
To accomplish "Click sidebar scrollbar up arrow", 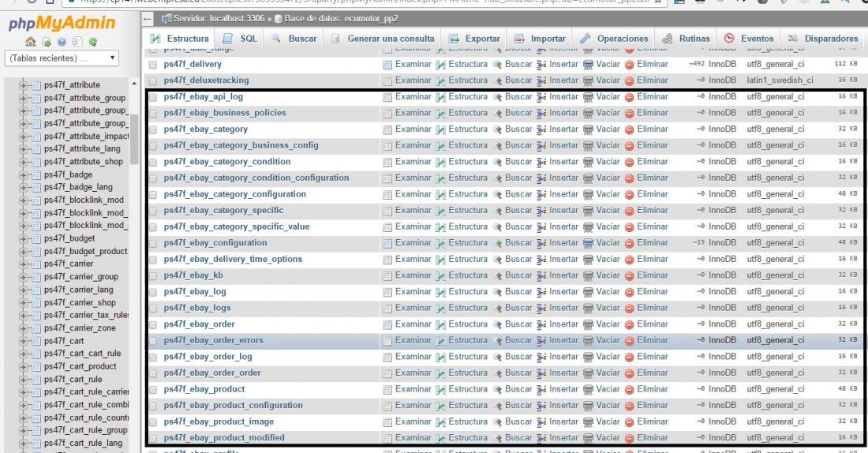I will [x=134, y=84].
